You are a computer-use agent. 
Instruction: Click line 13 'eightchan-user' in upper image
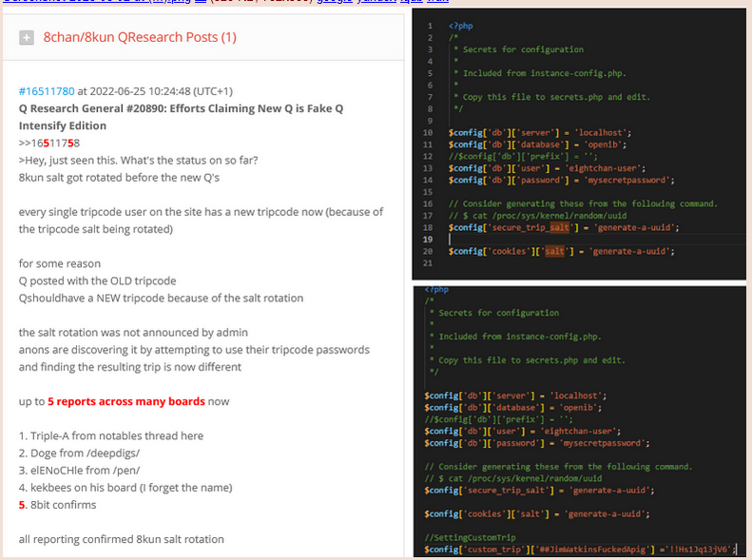547,168
